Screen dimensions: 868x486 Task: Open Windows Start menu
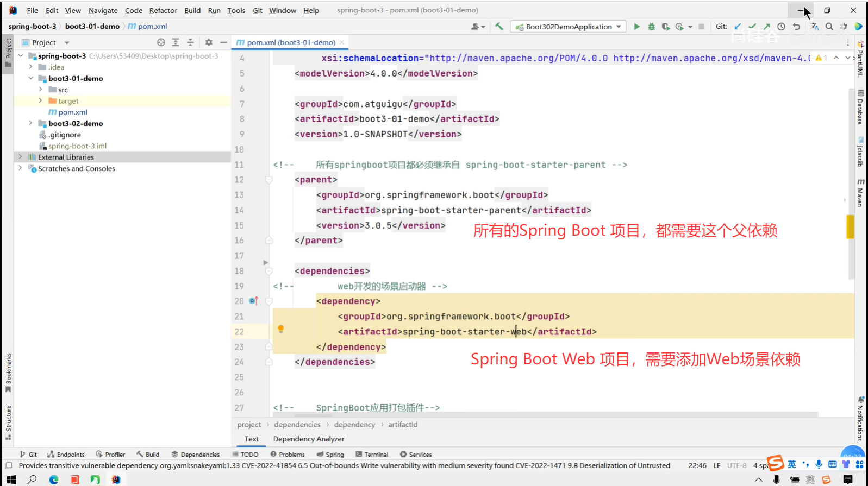[11, 479]
